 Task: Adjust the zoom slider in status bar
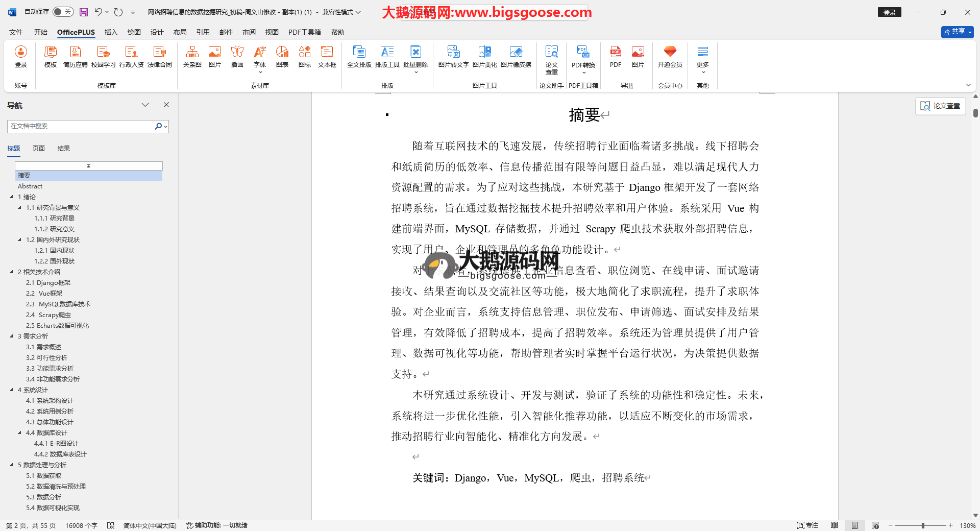point(922,525)
